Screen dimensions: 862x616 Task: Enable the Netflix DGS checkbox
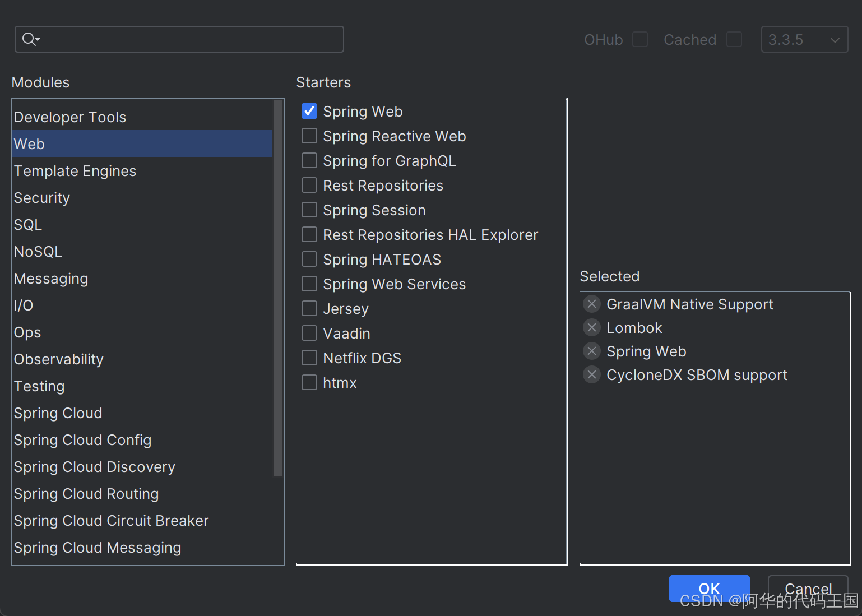(x=309, y=358)
